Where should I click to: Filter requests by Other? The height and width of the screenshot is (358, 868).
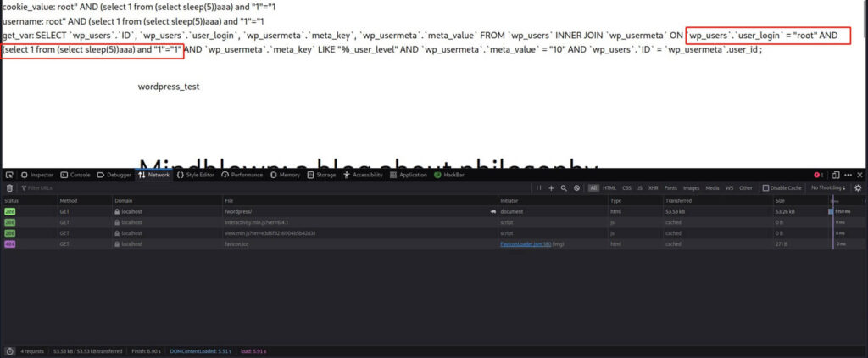pos(746,188)
